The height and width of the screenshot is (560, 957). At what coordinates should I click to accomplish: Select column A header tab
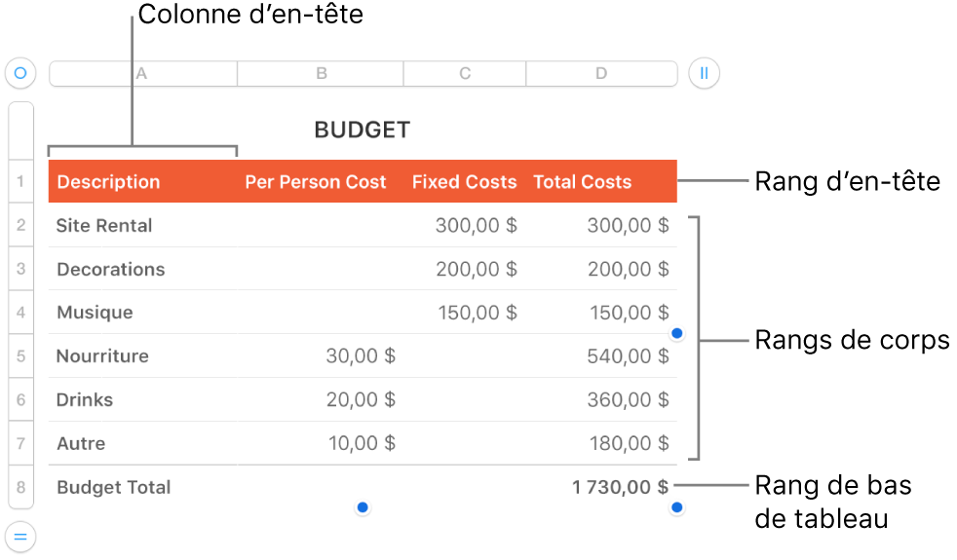coord(142,74)
